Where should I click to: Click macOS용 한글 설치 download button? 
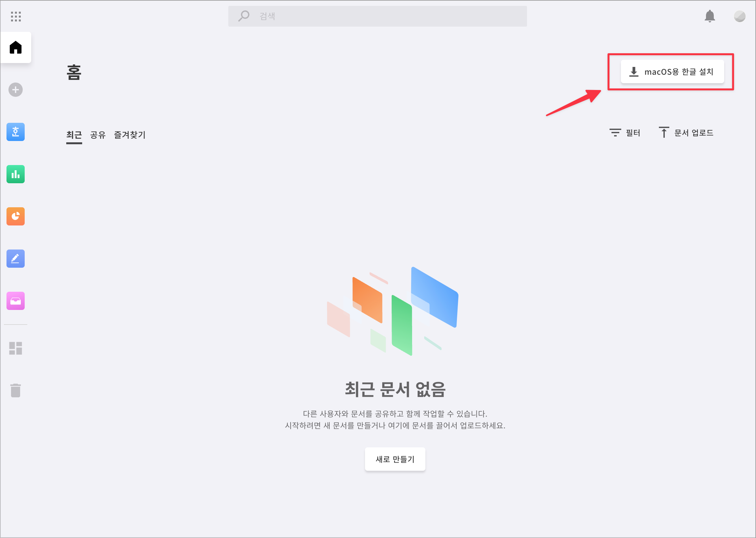pos(673,71)
